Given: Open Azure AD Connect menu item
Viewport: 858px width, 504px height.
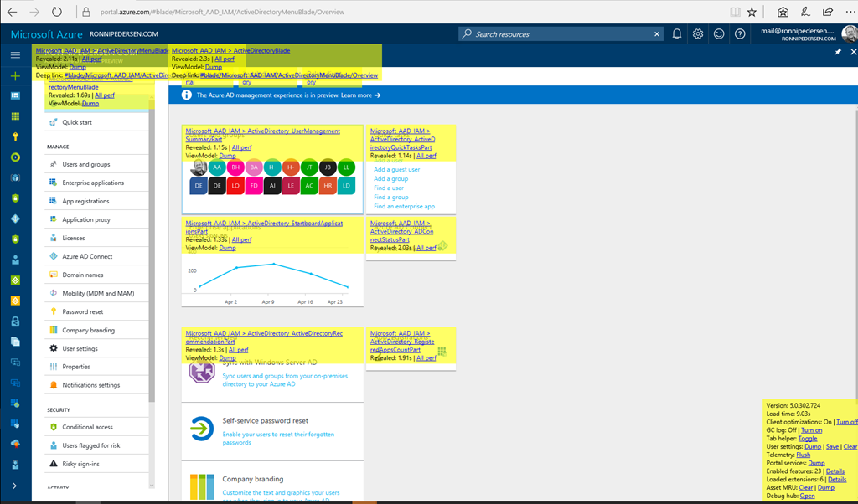Looking at the screenshot, I should click(x=97, y=256).
